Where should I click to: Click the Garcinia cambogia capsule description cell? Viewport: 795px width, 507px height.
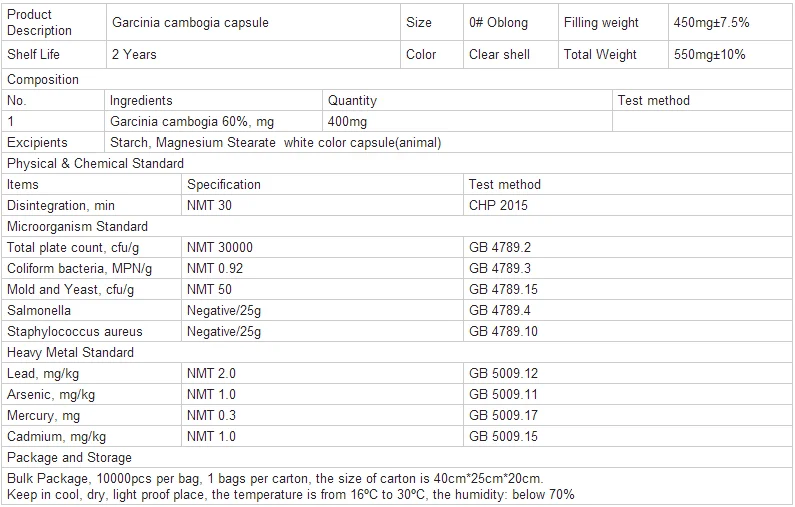click(191, 23)
